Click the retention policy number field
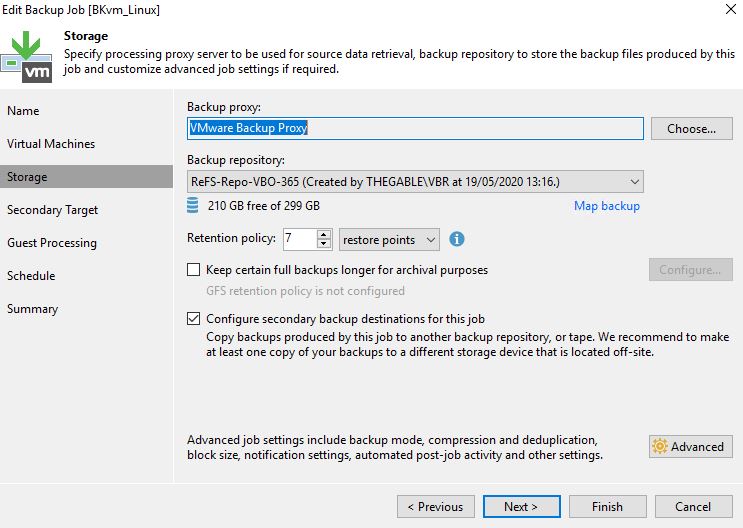The image size is (743, 528). (300, 239)
